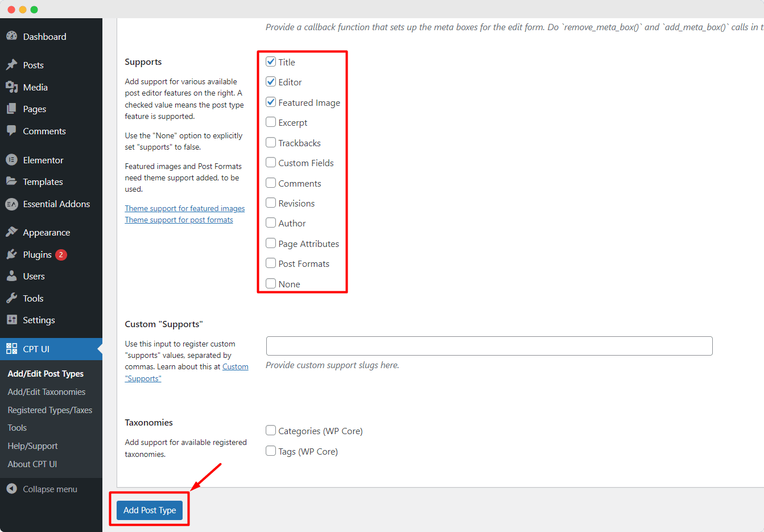Open the Theme support for featured images link
This screenshot has width=764, height=532.
pos(184,208)
